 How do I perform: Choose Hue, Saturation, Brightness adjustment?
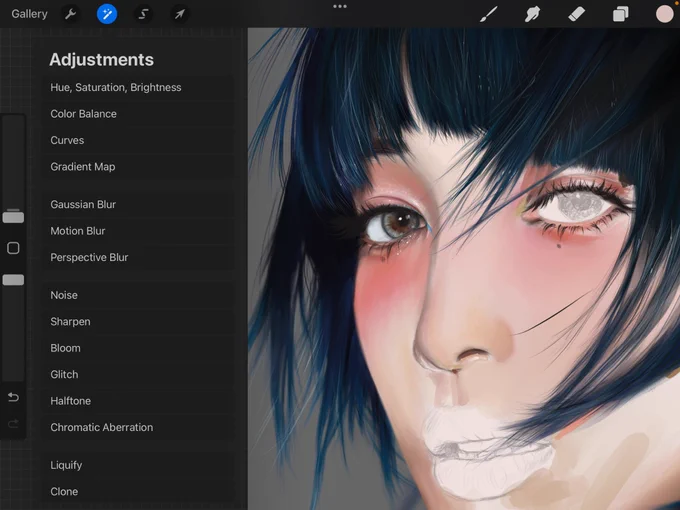(138, 88)
